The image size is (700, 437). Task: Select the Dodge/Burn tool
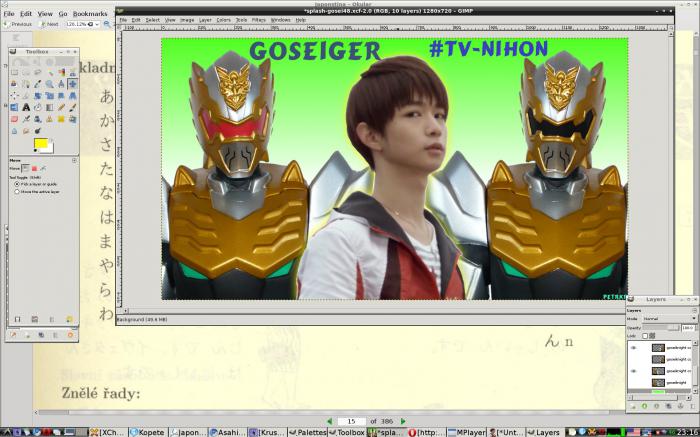click(x=38, y=131)
